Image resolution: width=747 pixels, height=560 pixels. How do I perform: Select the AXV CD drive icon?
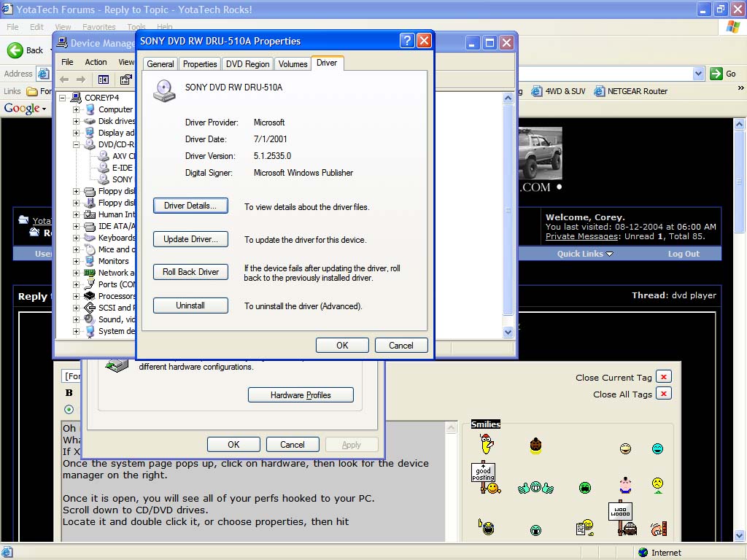tap(104, 156)
